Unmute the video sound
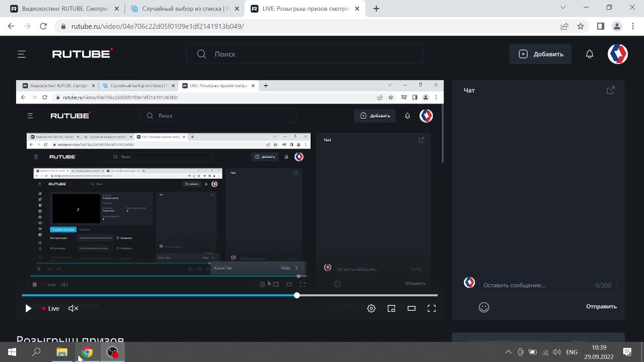 point(73,308)
